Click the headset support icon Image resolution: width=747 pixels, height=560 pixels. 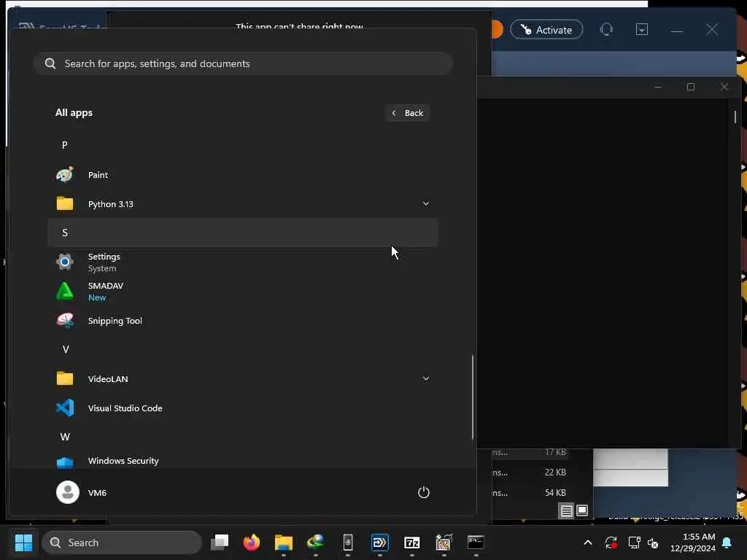point(606,29)
